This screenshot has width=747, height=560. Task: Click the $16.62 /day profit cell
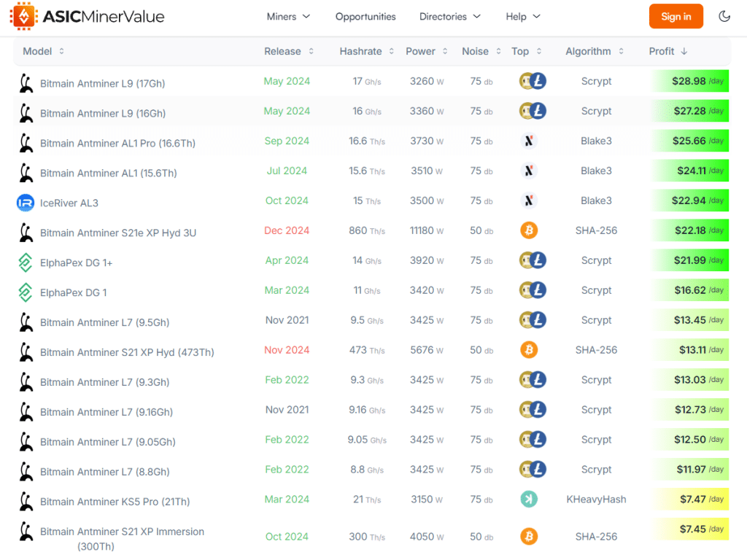(690, 290)
